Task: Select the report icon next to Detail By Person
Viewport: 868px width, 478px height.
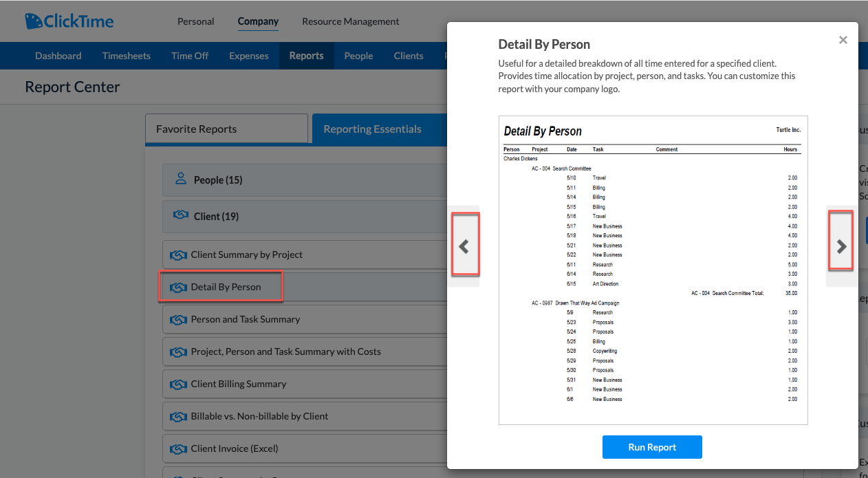Action: click(x=180, y=287)
